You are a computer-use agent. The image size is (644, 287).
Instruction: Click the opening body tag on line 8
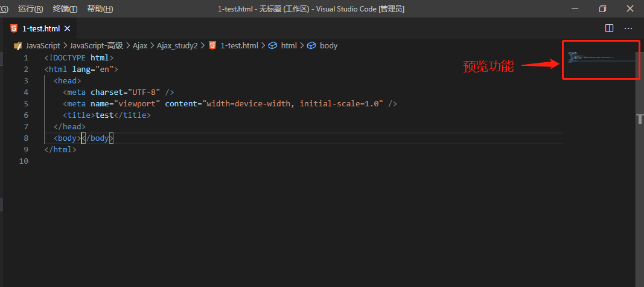(x=68, y=138)
